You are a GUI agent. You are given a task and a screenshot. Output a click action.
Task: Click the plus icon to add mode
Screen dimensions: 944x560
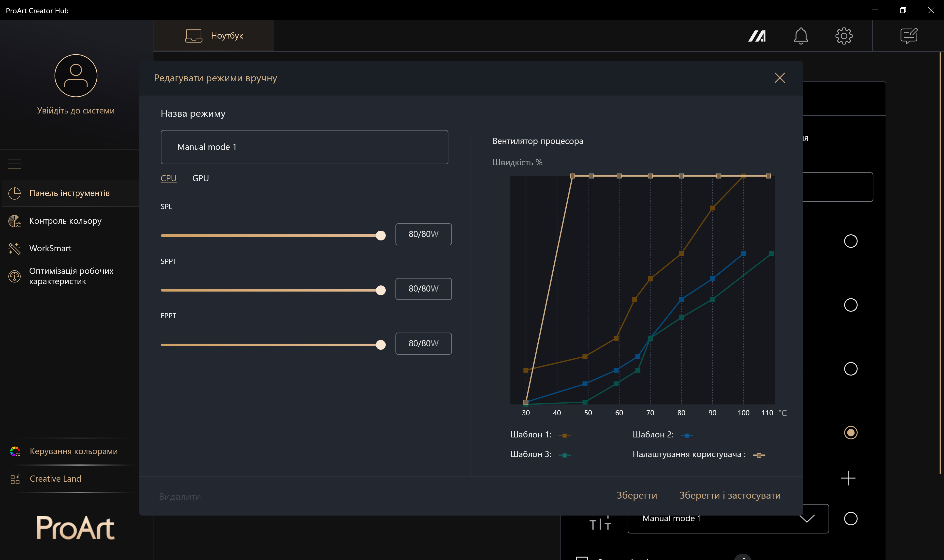[x=848, y=478]
